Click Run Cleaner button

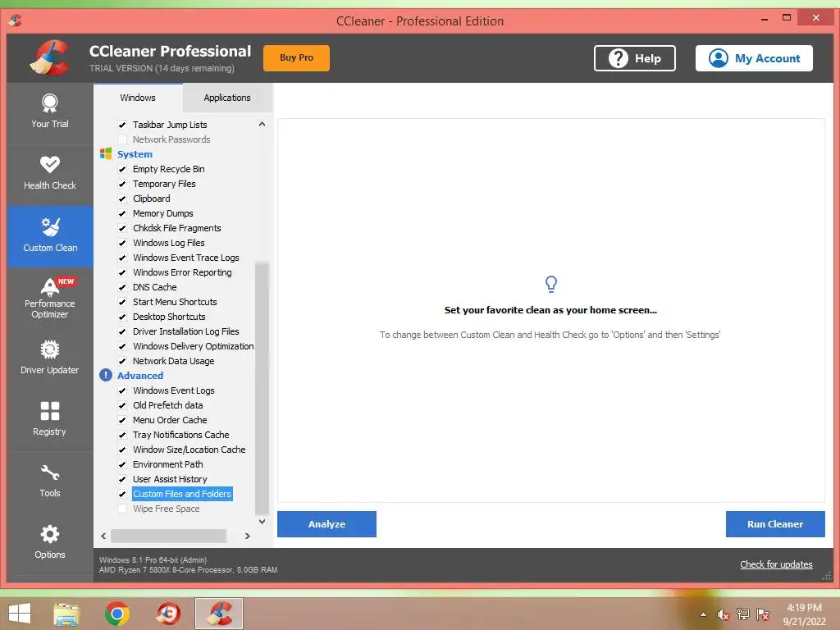[775, 524]
